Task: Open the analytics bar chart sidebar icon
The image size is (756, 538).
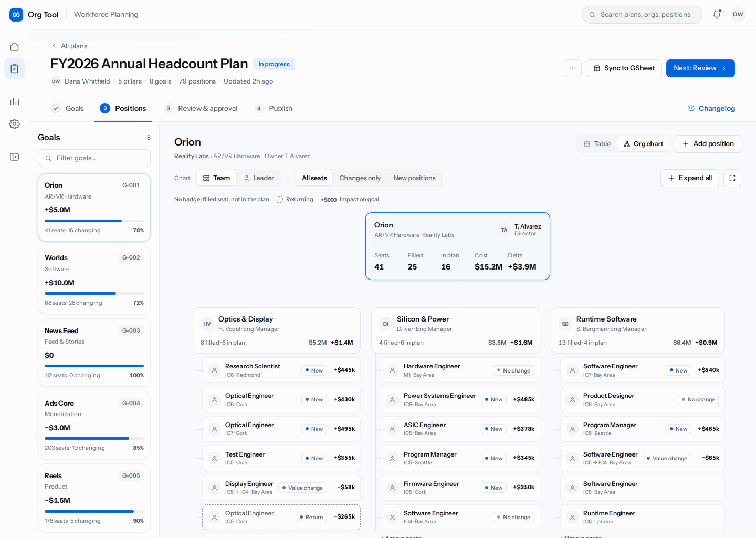Action: (15, 102)
